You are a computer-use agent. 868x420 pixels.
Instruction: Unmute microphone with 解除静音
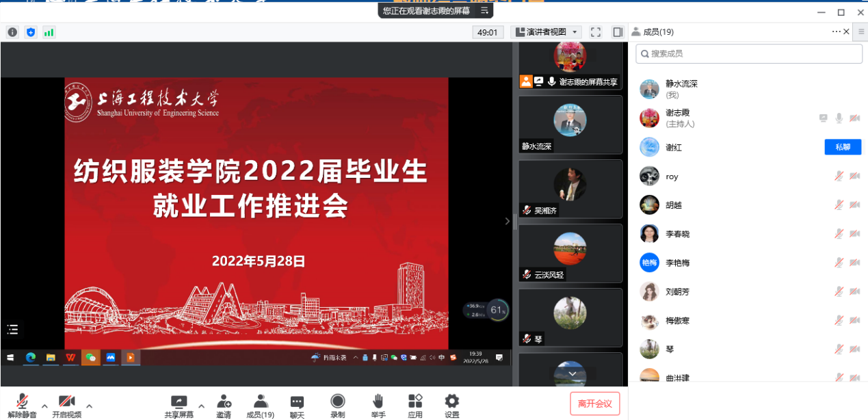point(22,402)
